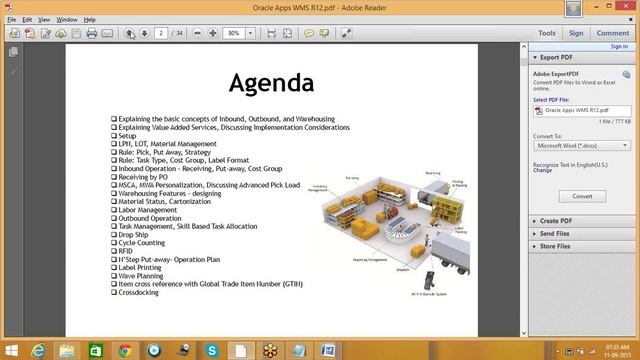
Task: Click the zoom percentage 80% field
Action: pyautogui.click(x=234, y=33)
